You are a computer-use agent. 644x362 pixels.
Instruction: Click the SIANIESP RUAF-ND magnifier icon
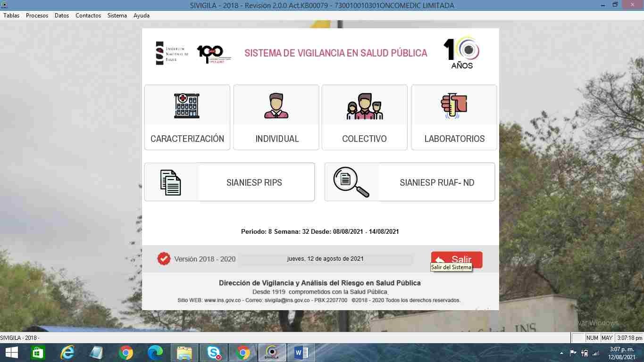351,182
